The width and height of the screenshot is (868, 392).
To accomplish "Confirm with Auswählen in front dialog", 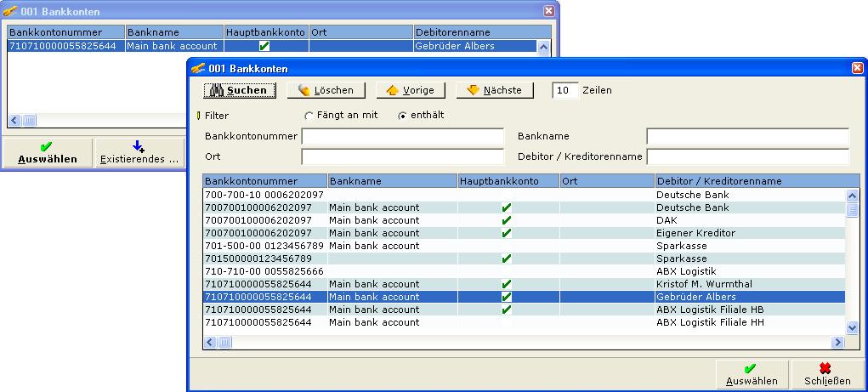I will click(748, 375).
